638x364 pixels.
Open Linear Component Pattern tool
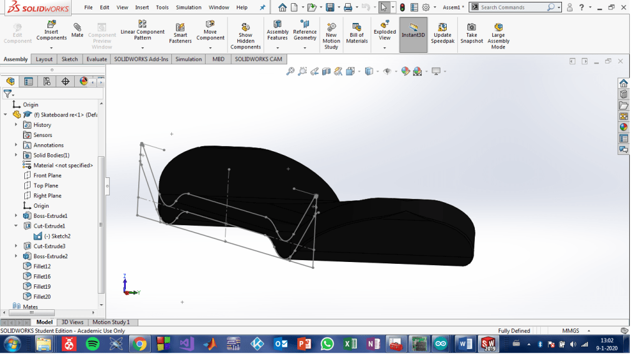click(x=143, y=31)
